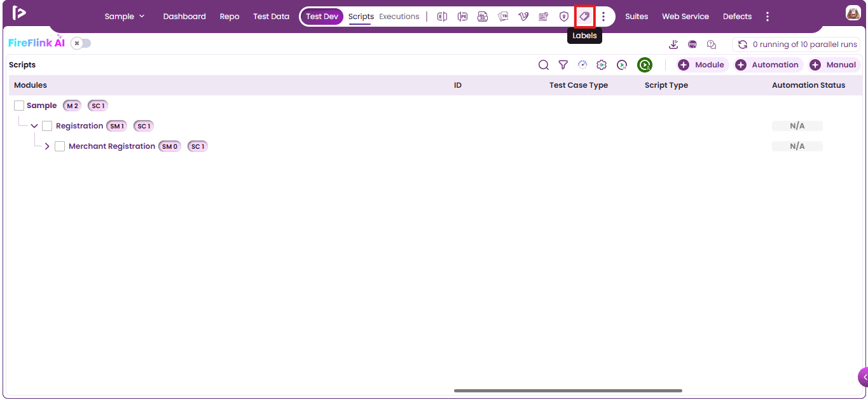Image resolution: width=868 pixels, height=400 pixels.
Task: Click the FireFlink logo in top bar
Action: pos(19,13)
